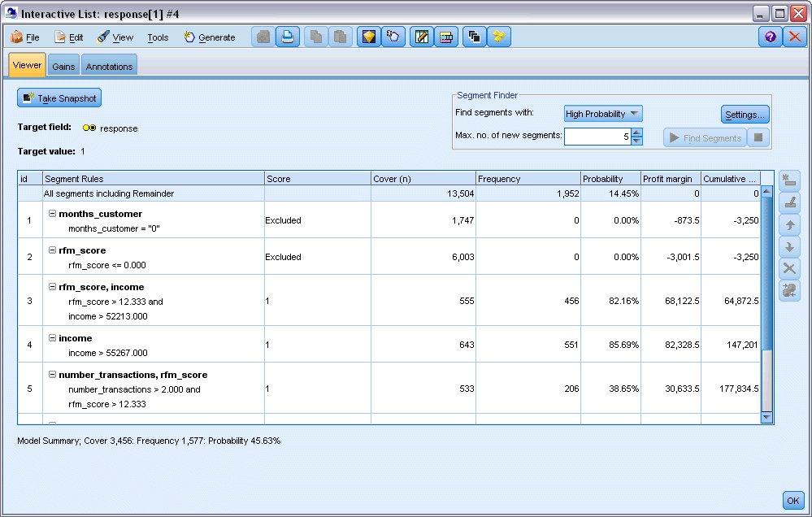The width and height of the screenshot is (812, 517).
Task: Click the Find Segments button
Action: point(705,138)
